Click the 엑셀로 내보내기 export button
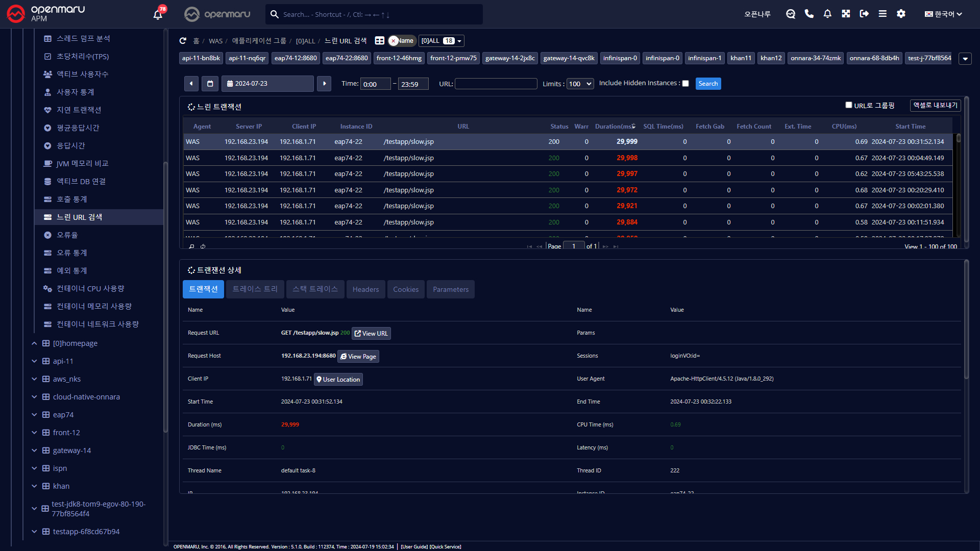 935,105
